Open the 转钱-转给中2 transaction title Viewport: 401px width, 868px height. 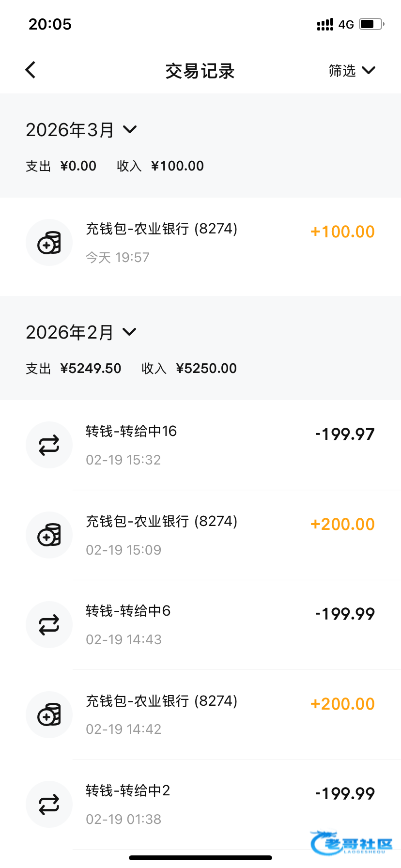[128, 790]
